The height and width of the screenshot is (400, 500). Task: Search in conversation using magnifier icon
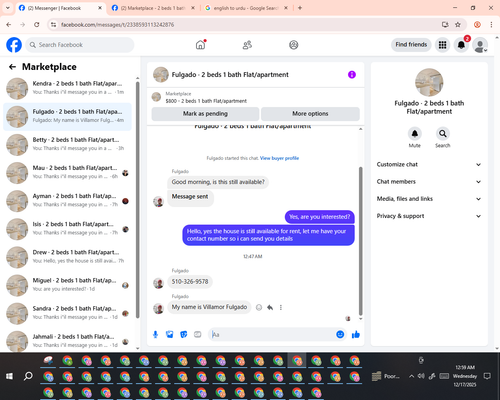[443, 134]
